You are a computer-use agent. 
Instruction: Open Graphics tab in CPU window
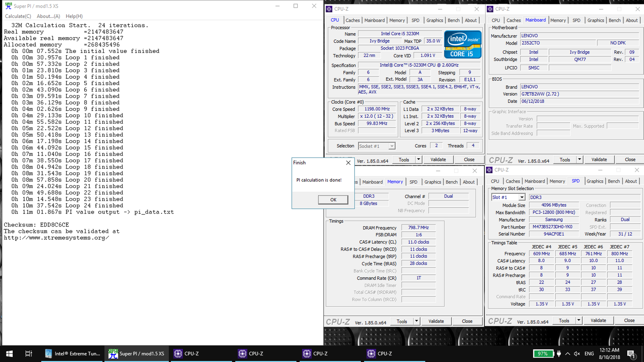pos(435,20)
